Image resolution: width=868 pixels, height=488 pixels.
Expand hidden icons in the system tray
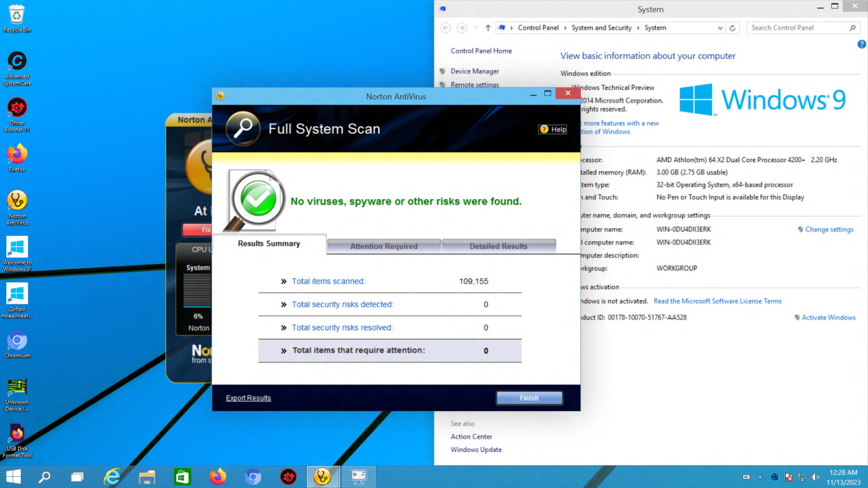760,476
